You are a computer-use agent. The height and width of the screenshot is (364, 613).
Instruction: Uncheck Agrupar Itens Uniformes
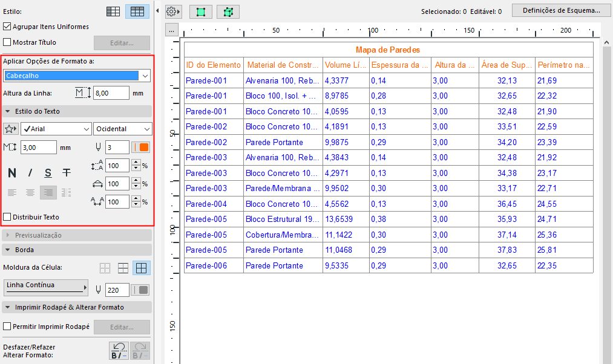pos(7,27)
